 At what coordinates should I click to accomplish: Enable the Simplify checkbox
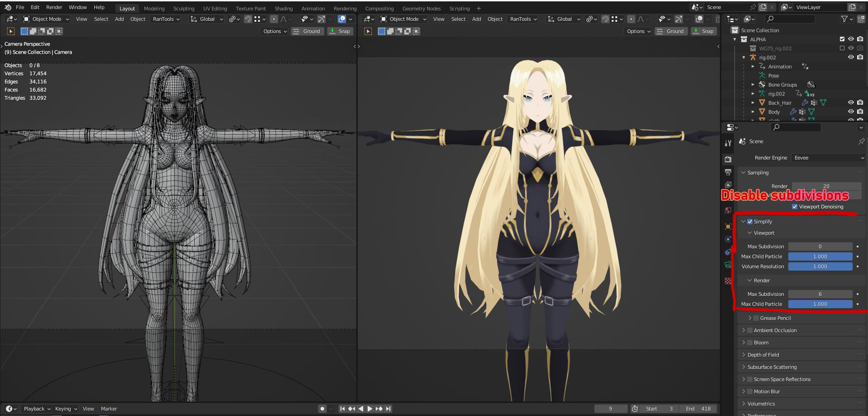pyautogui.click(x=750, y=221)
